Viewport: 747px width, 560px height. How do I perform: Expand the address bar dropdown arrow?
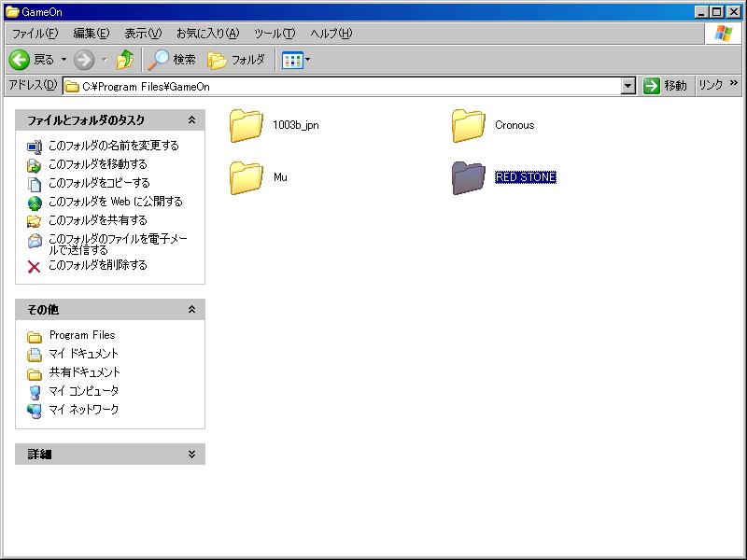(627, 86)
